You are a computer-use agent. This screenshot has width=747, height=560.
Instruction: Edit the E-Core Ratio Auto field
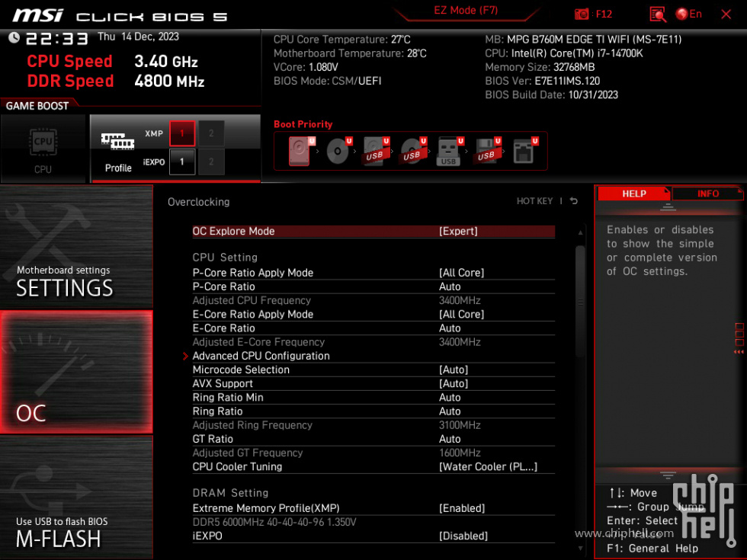tap(450, 328)
